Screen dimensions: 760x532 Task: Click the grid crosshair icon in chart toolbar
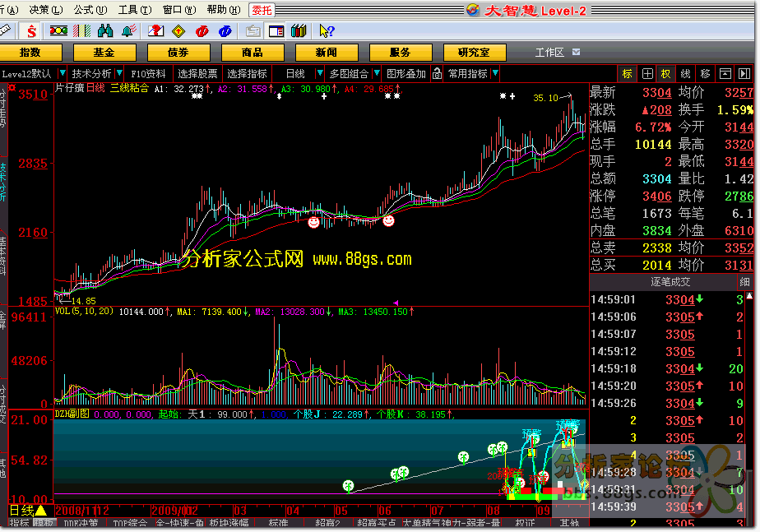647,74
